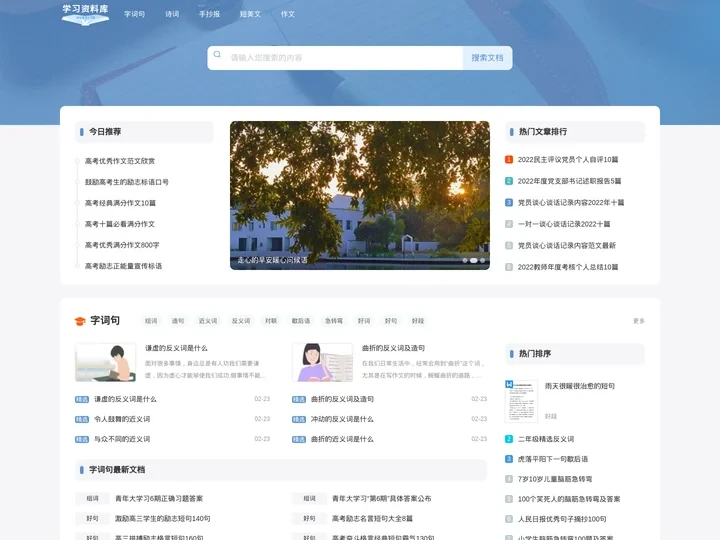
Task: Select the last carousel indicator dot
Action: coord(482,260)
